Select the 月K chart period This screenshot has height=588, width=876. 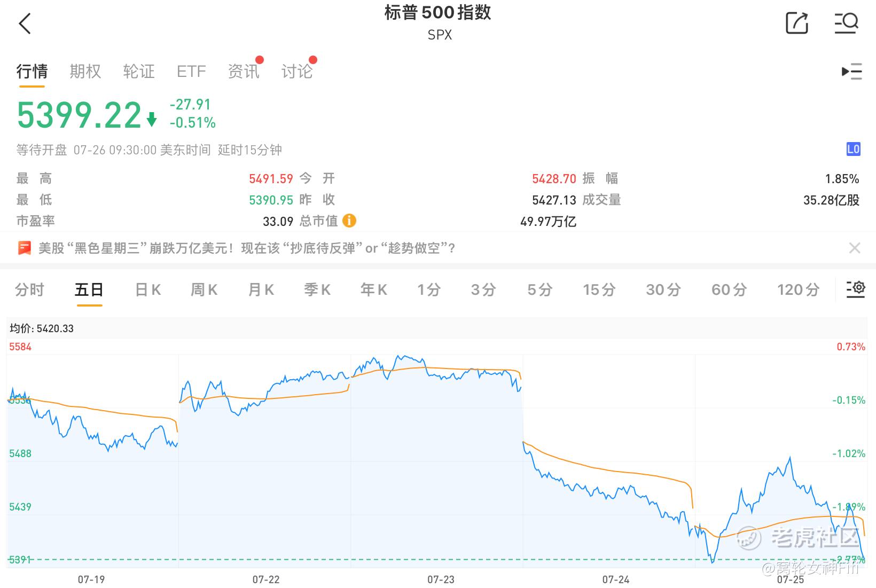click(261, 289)
